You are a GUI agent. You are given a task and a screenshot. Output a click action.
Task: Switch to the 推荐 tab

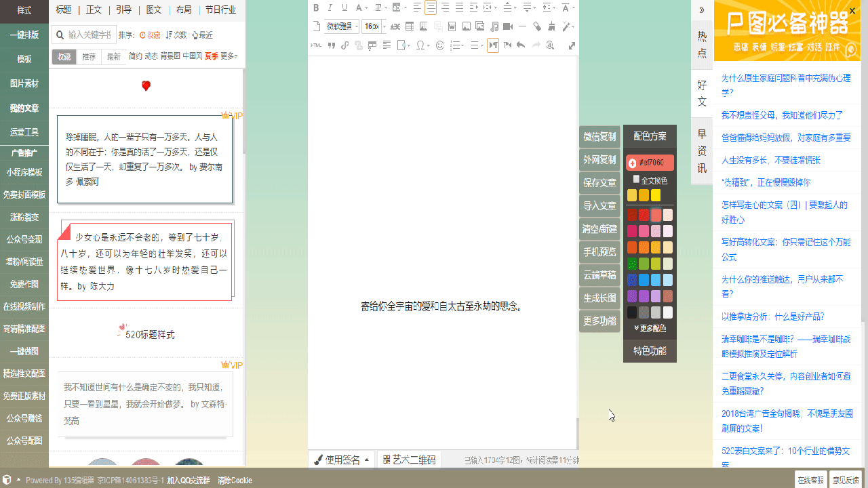89,57
